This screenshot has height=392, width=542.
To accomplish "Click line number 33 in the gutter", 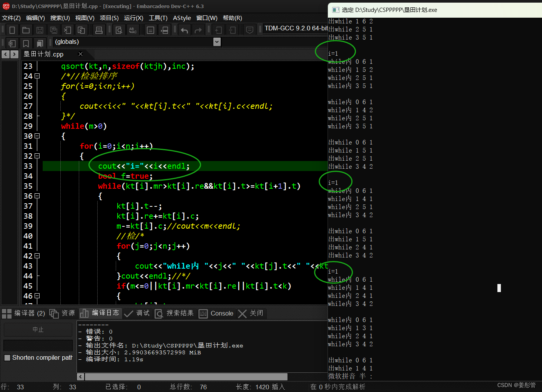I will [x=28, y=166].
